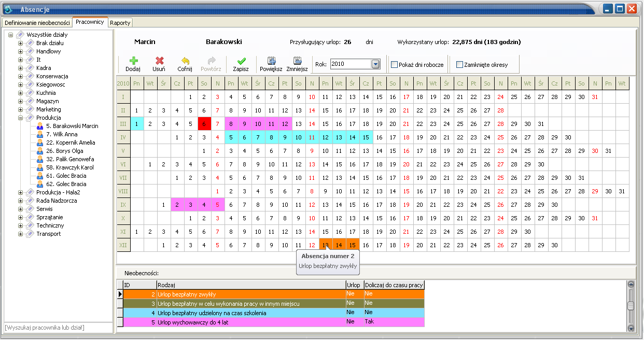Viewport: 644px width, 340px height.
Task: Shrink the calendar with Zmniejsz icon
Action: [x=297, y=61]
